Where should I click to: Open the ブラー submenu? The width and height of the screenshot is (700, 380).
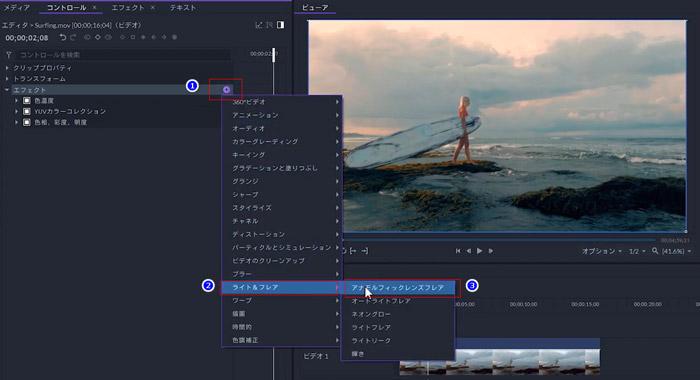pos(282,274)
